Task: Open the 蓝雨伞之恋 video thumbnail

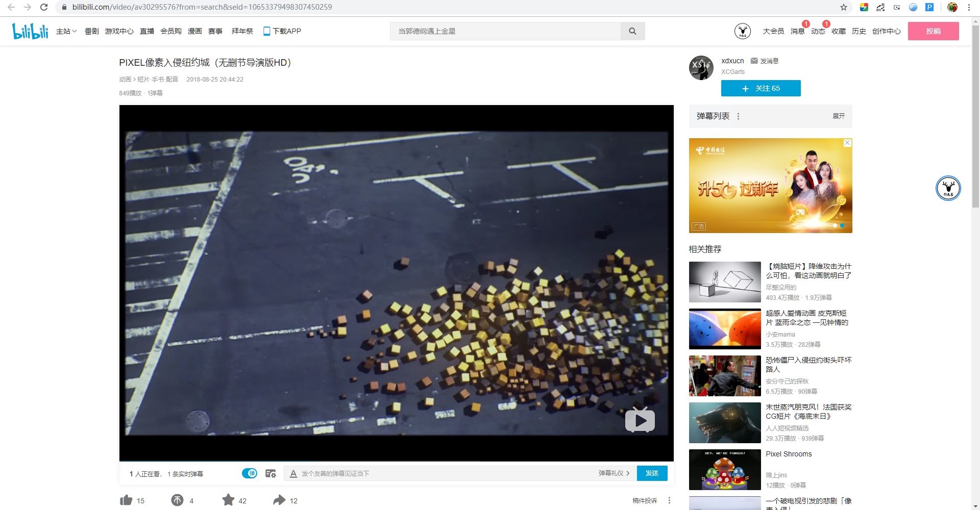Action: pos(725,329)
